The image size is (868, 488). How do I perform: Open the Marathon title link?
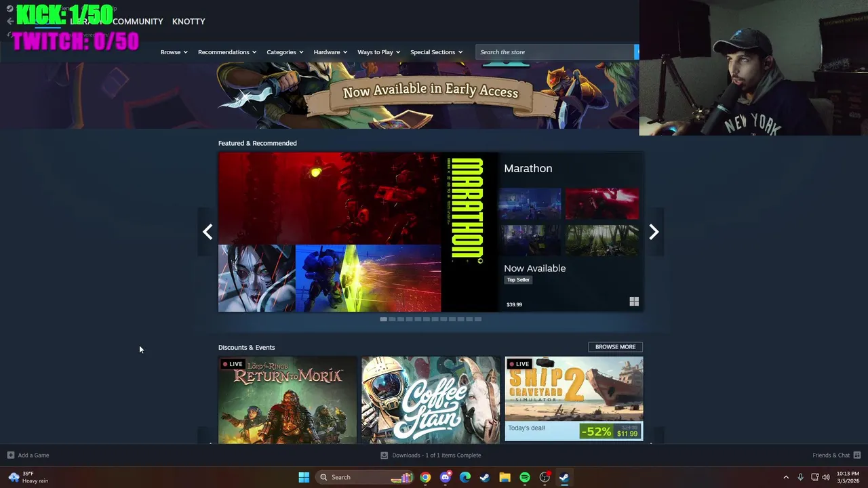click(528, 168)
